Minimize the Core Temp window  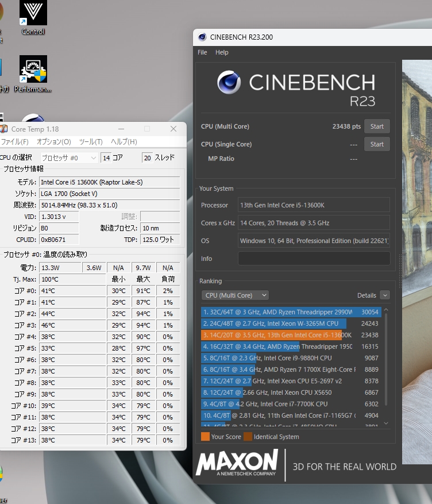coord(121,129)
